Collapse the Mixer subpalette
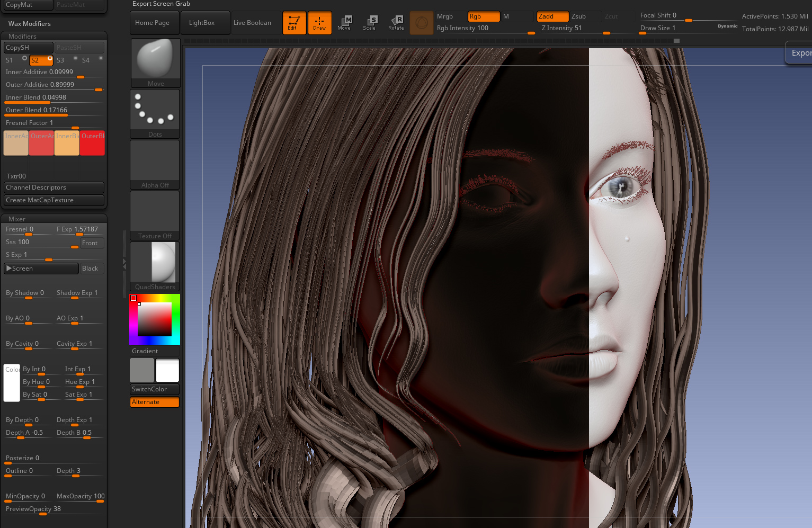Image resolution: width=812 pixels, height=528 pixels. click(x=17, y=219)
